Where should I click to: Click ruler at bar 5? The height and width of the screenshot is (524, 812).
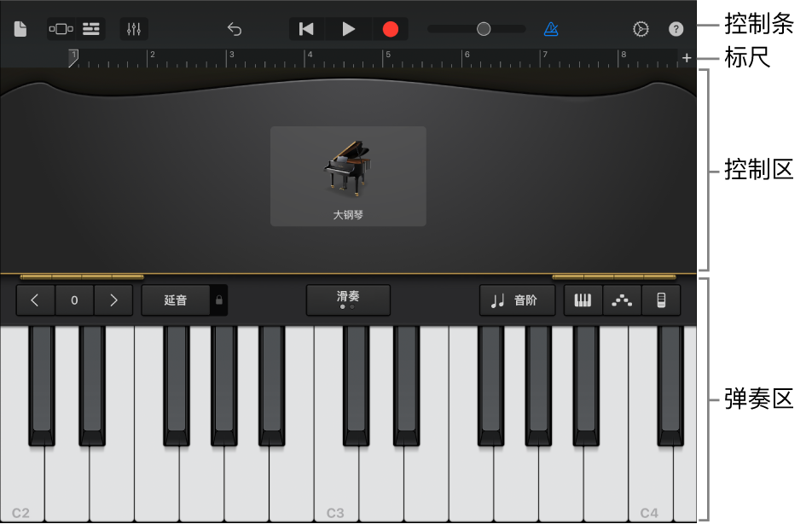pos(388,55)
